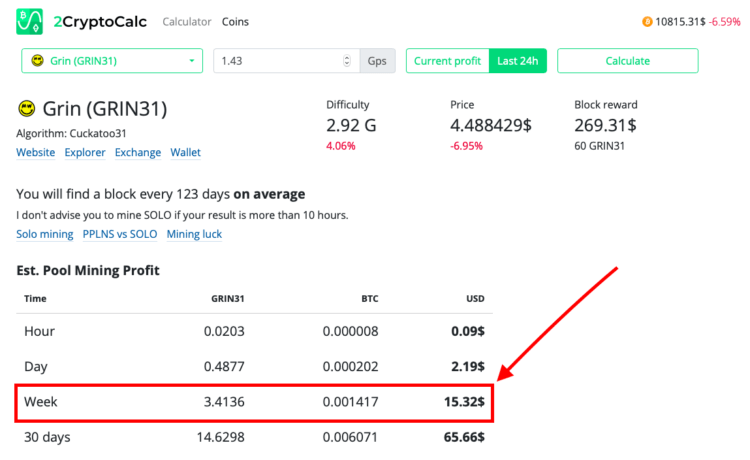Click the Day GRIN31 value 0.4877
This screenshot has width=750, height=460.
coord(224,366)
